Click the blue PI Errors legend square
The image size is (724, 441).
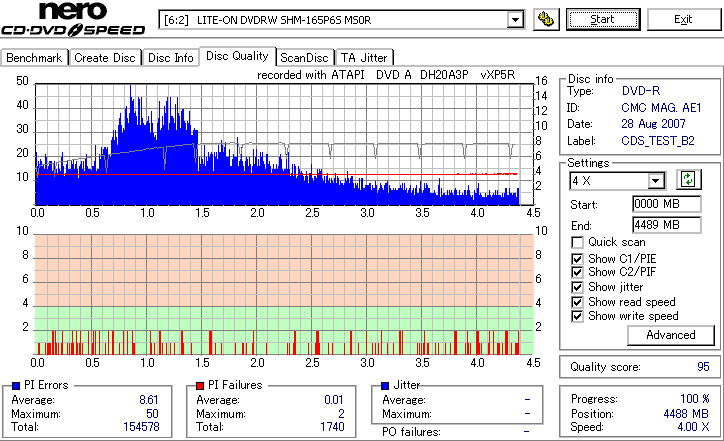[x=16, y=386]
